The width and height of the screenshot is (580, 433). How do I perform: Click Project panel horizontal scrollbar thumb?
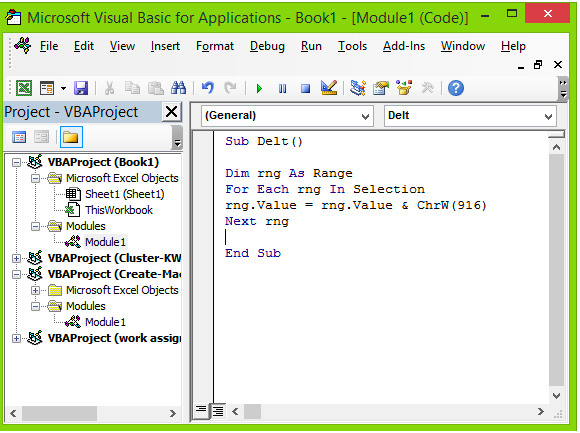point(59,413)
